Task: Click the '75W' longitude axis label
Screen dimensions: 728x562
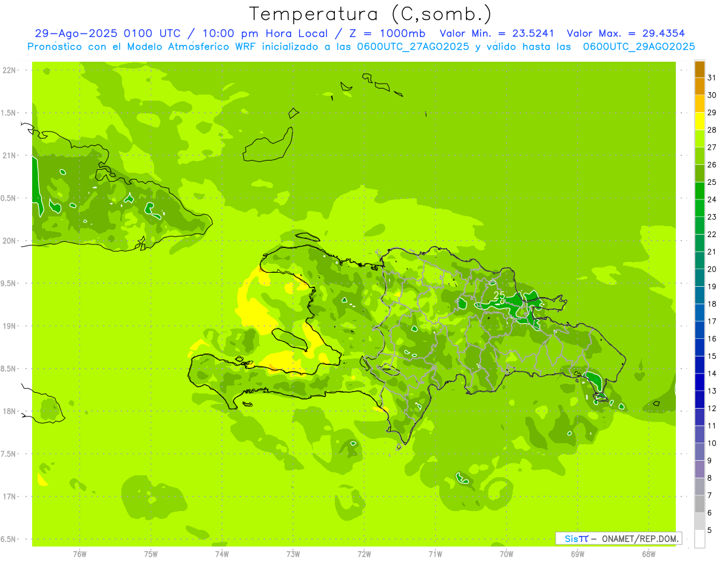Action: click(151, 554)
